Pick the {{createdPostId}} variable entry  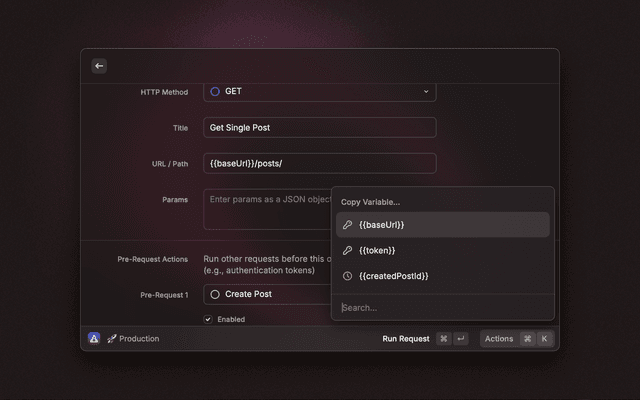pyautogui.click(x=442, y=275)
